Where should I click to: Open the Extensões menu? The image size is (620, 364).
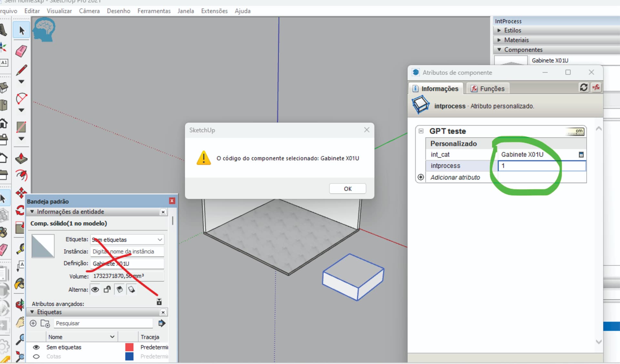pos(214,11)
